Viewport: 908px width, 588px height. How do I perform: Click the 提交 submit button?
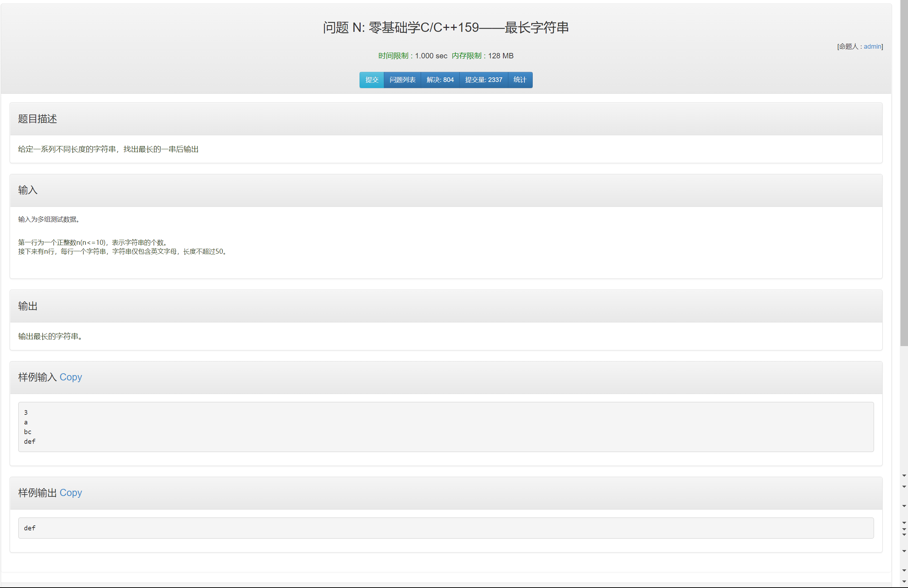tap(371, 80)
